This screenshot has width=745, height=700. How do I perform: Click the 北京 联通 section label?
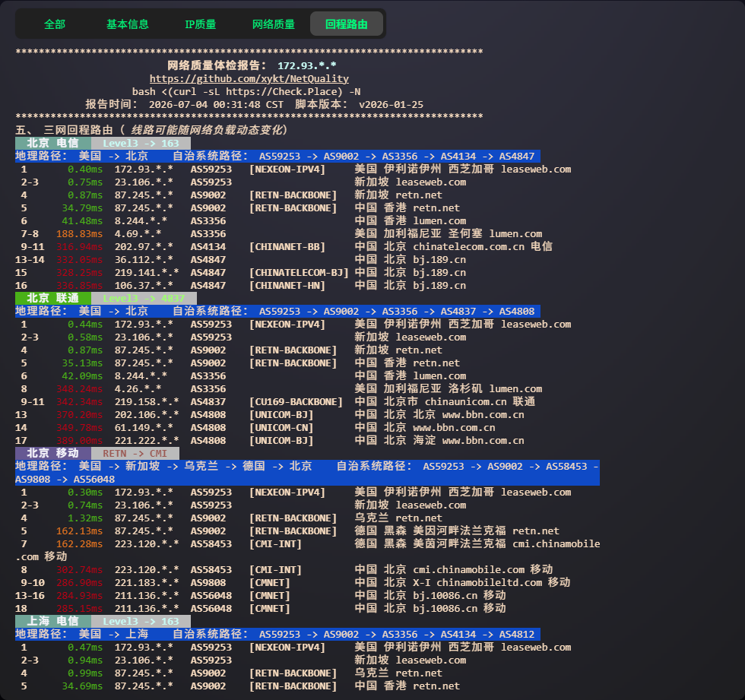52,298
